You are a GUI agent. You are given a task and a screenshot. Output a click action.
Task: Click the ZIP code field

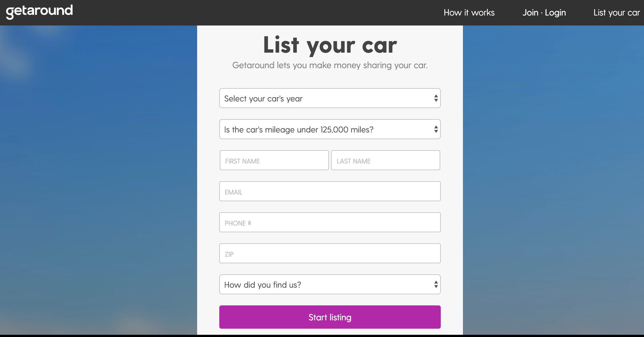[x=330, y=254]
